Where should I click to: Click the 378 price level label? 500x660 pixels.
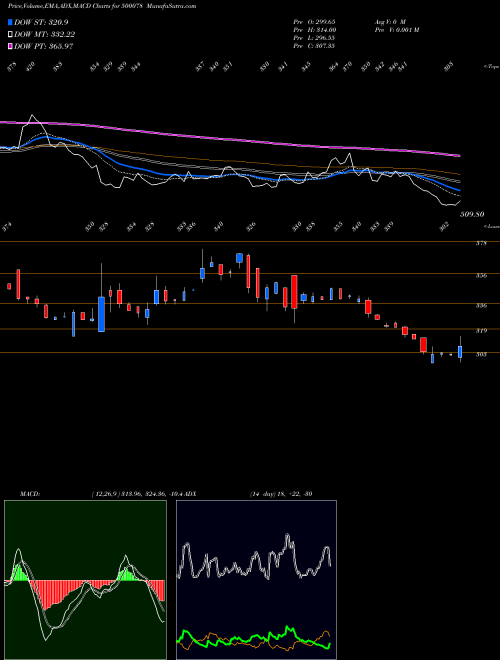point(481,243)
